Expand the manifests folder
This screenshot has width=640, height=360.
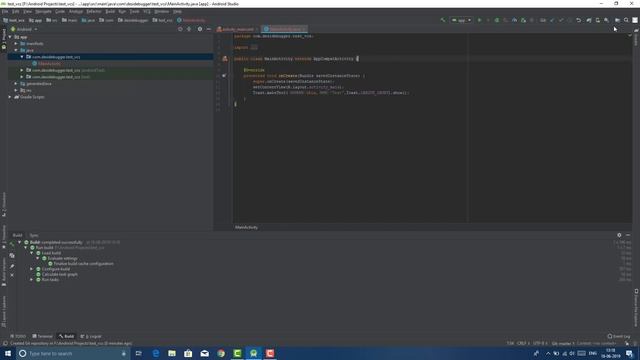point(16,43)
